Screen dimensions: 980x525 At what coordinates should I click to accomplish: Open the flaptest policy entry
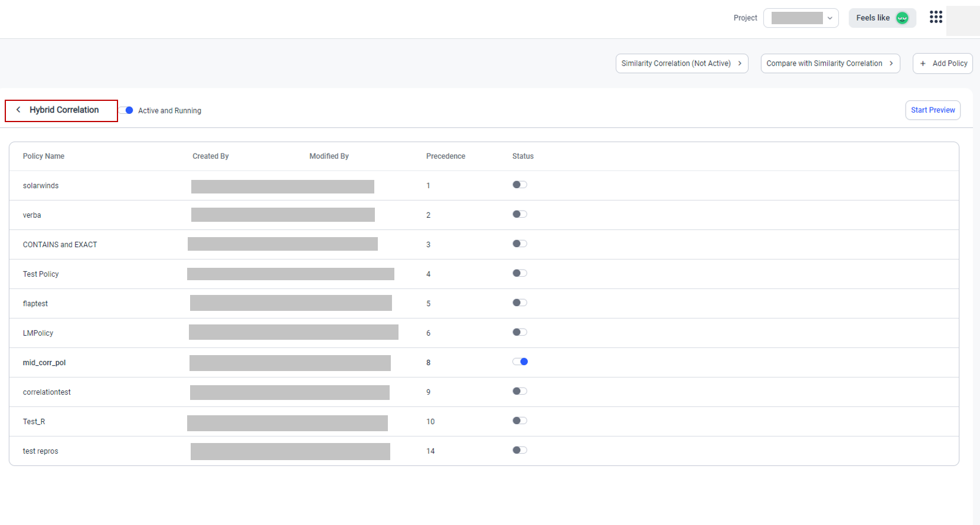[35, 304]
